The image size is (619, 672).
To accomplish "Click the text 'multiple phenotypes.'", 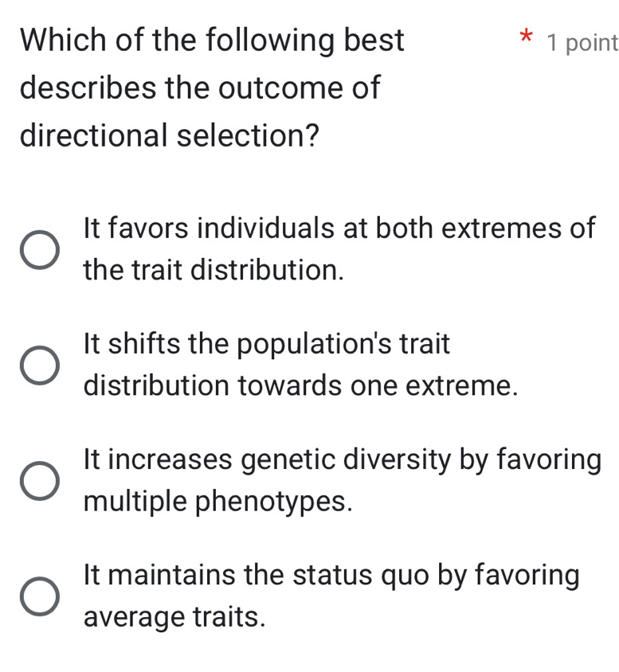I will click(217, 502).
